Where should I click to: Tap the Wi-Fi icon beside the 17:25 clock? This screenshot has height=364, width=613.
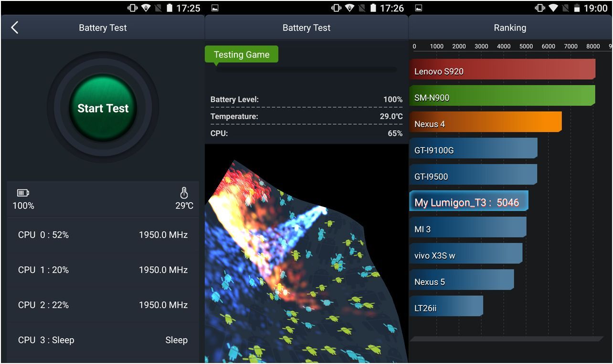coord(146,8)
